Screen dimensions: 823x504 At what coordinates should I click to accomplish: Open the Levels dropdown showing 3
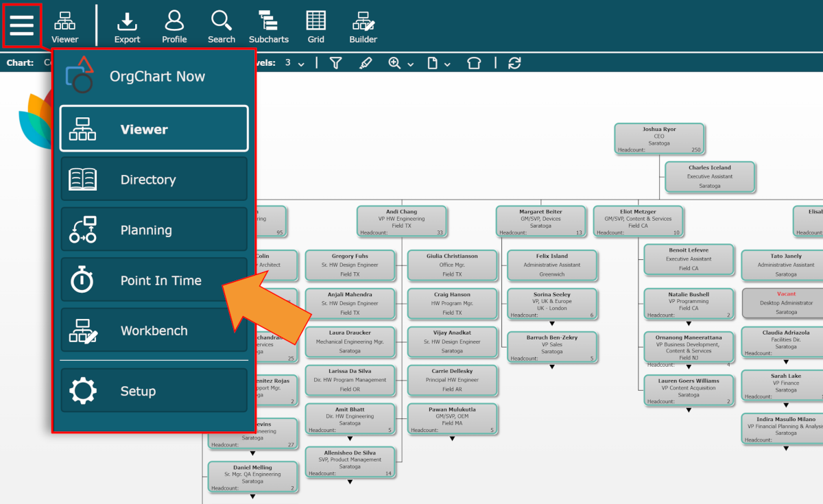[295, 63]
